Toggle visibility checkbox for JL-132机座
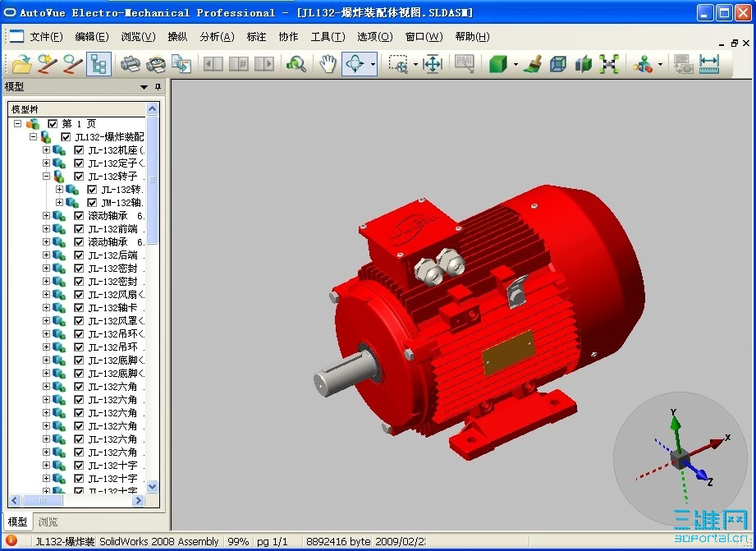Viewport: 756px width, 551px height. [x=79, y=150]
